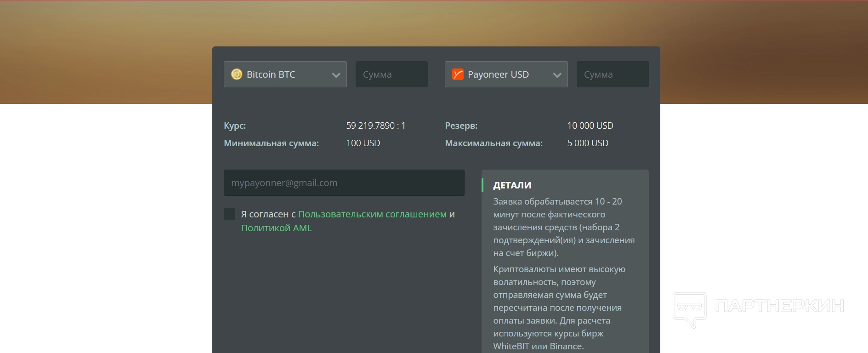
Task: Click the Резерв: label
Action: 461,126
